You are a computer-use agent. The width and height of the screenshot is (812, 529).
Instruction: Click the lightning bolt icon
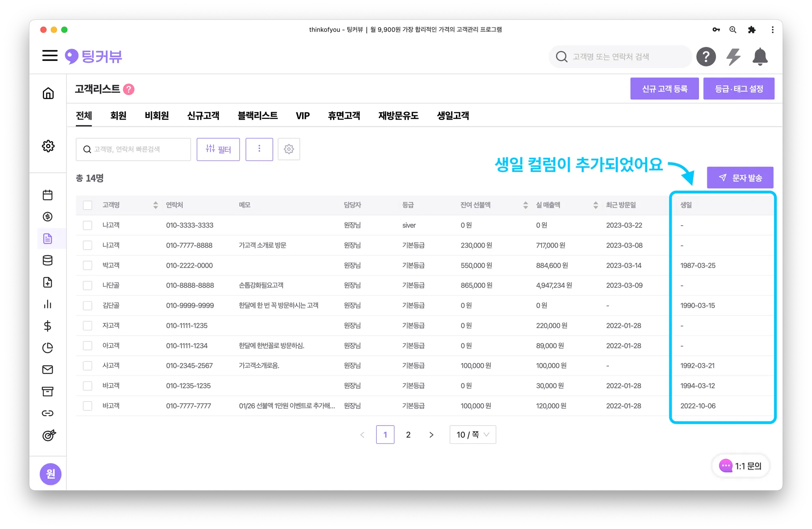733,57
